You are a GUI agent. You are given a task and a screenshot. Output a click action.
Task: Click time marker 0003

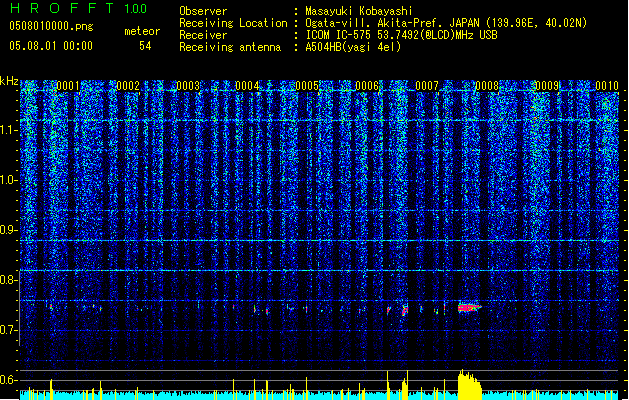pyautogui.click(x=188, y=86)
